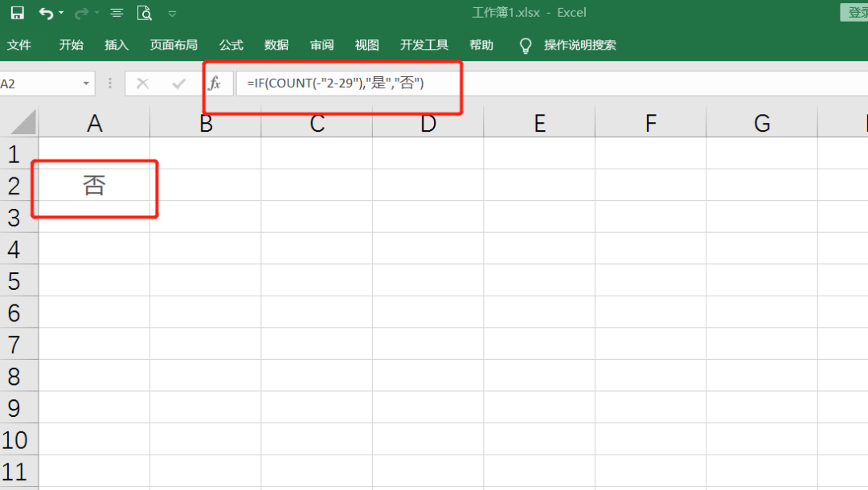Open the Undo history dropdown arrow
This screenshot has height=490, width=868.
pos(61,13)
